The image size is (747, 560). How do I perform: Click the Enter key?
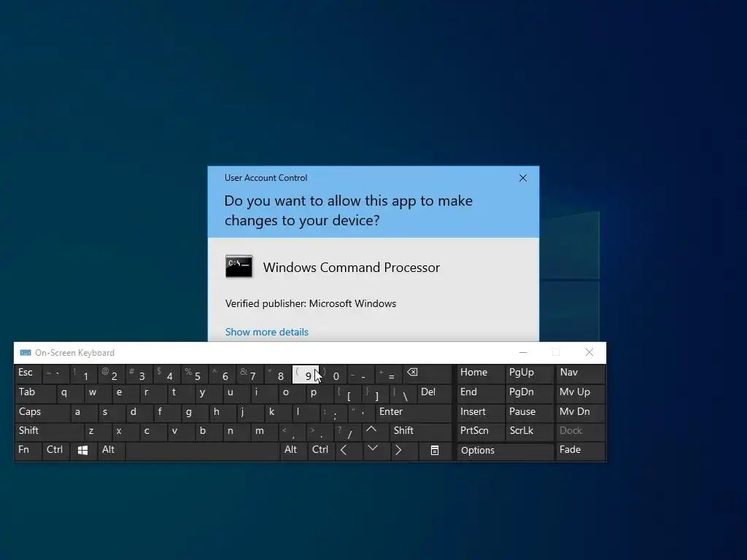point(413,413)
